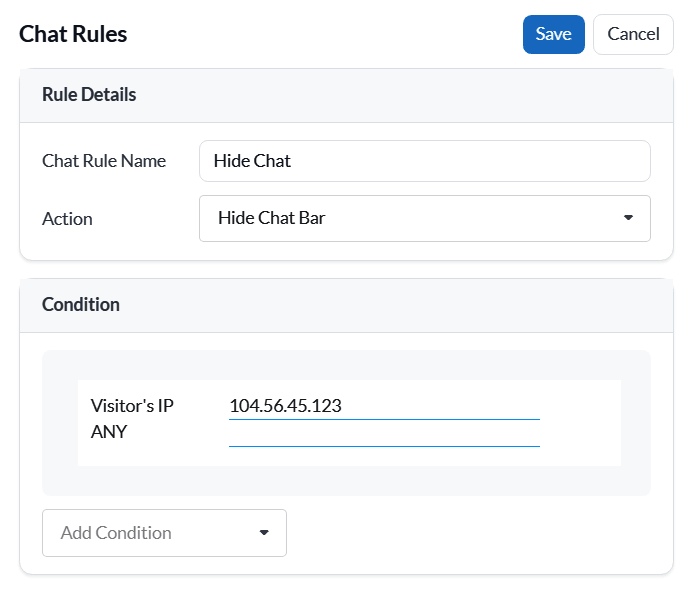Viewport: 694px width, 595px height.
Task: Click the Chat Rules page title
Action: click(73, 34)
